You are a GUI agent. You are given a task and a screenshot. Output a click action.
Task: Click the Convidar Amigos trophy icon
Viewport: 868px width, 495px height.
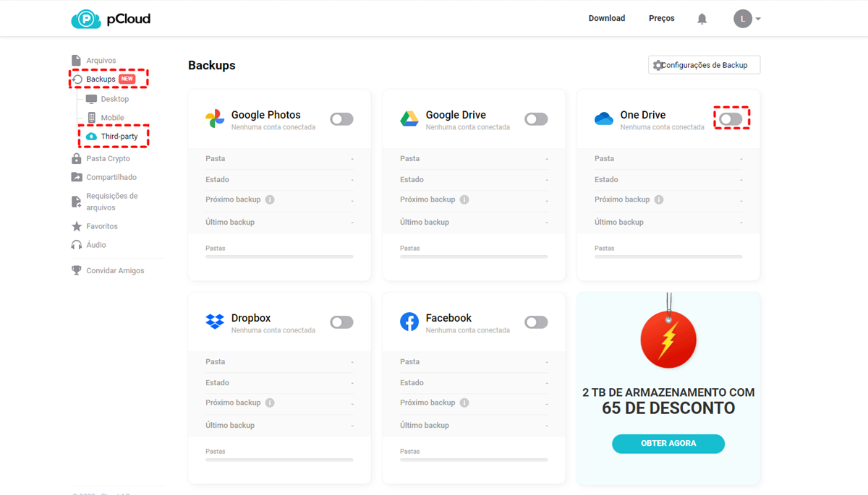(x=77, y=270)
